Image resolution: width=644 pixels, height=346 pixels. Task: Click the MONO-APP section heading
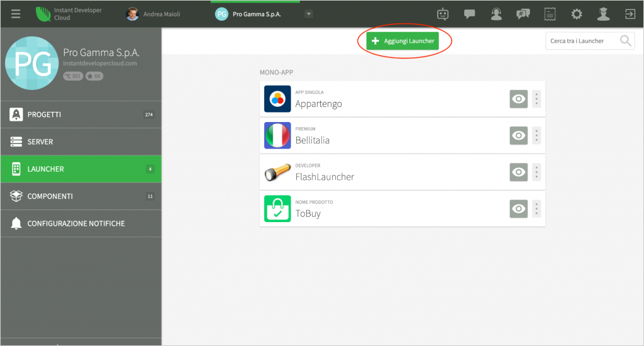[277, 72]
